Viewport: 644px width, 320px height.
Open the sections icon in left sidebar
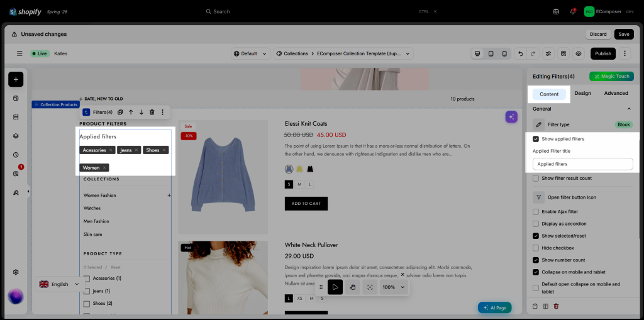pyautogui.click(x=16, y=117)
